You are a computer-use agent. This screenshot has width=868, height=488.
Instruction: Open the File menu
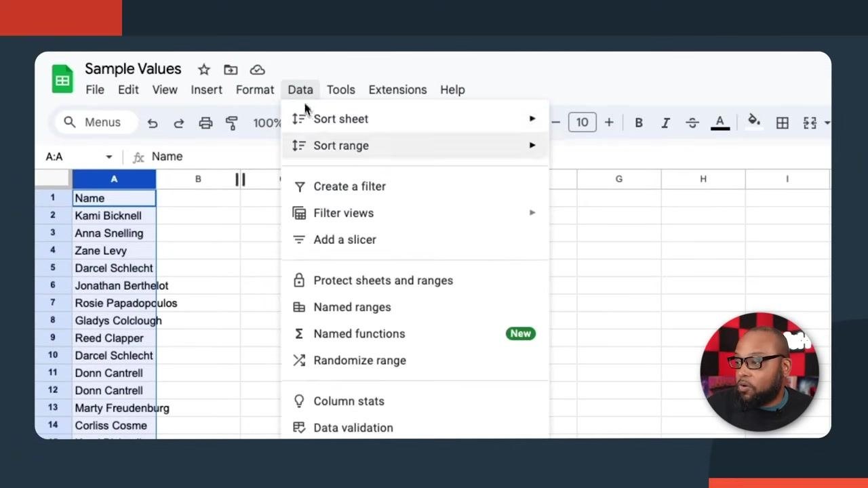(95, 89)
